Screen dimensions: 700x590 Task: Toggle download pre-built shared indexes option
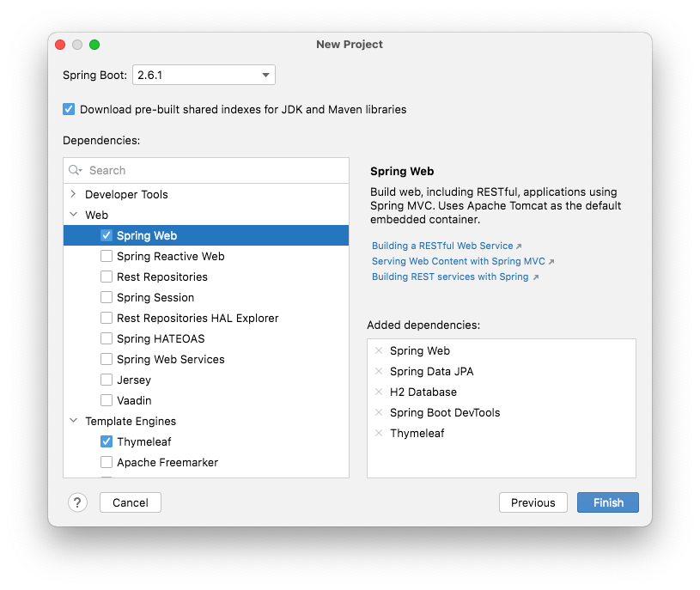[69, 109]
